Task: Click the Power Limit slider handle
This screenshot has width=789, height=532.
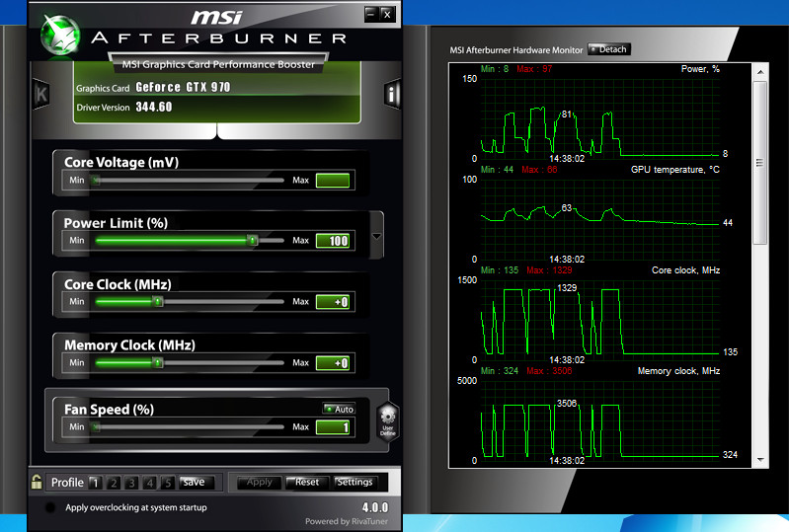Action: coord(252,240)
